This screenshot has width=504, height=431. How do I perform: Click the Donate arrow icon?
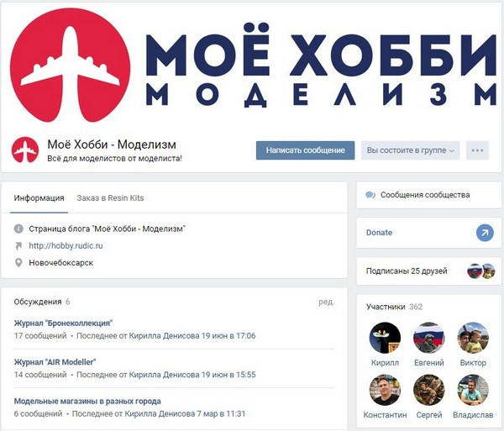pos(485,233)
